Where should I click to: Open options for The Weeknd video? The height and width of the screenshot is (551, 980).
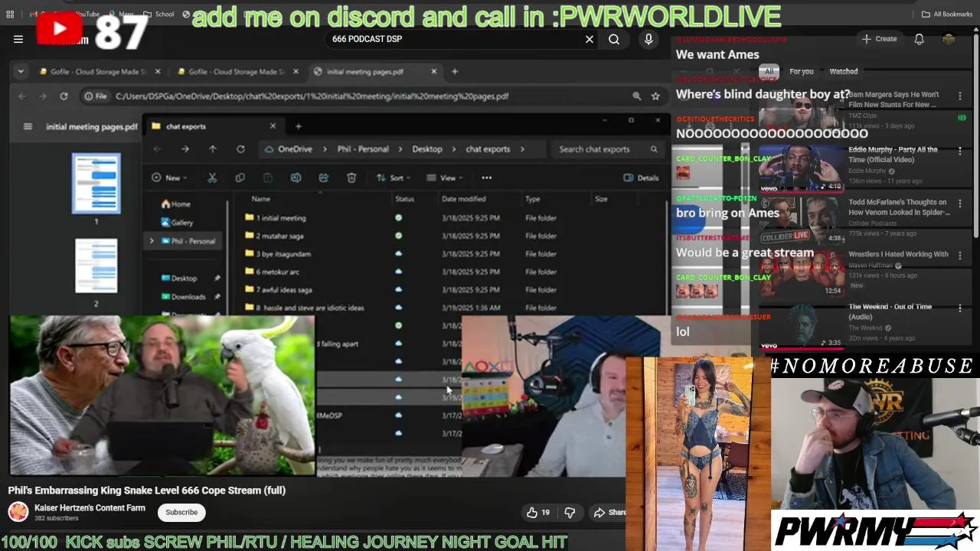click(960, 308)
